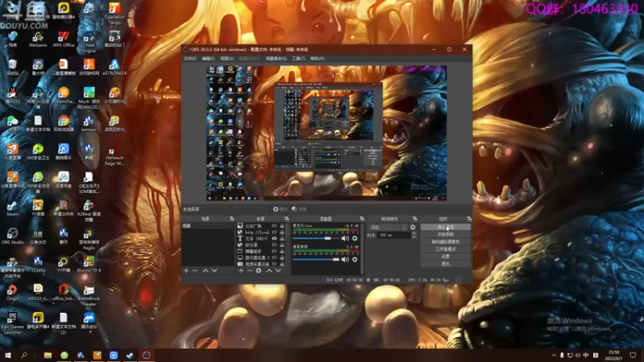Screen dimensions: 644x362
Task: Pop out the Audio Mixer (混音器) dock
Action: 361,219
